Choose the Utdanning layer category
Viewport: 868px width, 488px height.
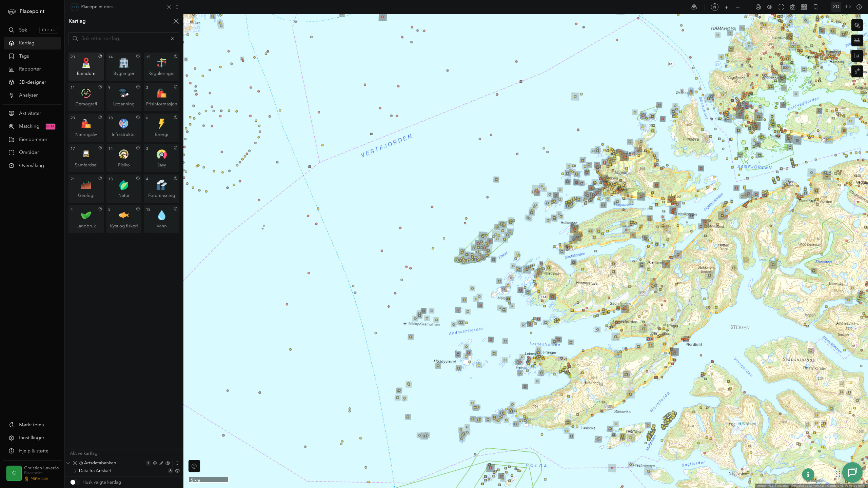pos(124,97)
